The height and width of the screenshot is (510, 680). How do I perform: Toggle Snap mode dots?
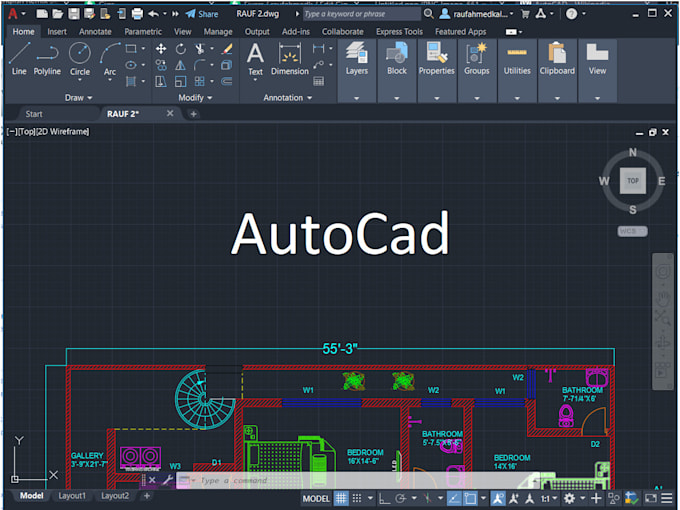click(x=357, y=498)
